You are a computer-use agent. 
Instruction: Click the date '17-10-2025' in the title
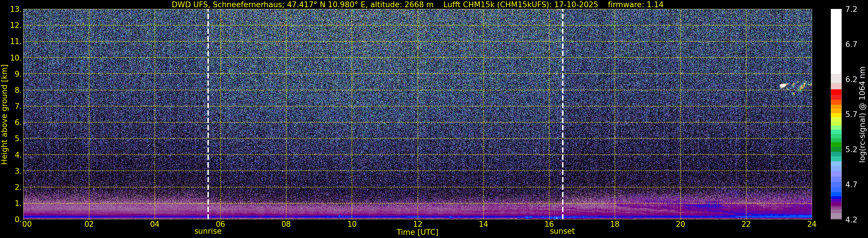(x=576, y=4)
